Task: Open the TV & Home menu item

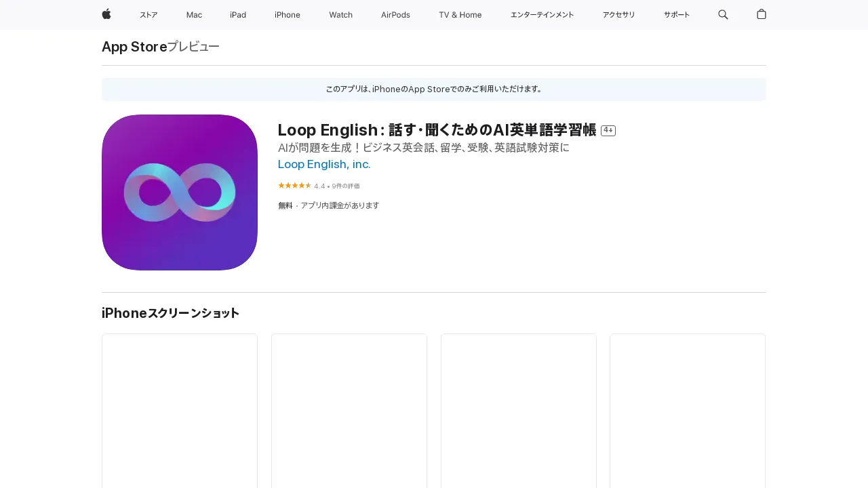Action: [460, 14]
